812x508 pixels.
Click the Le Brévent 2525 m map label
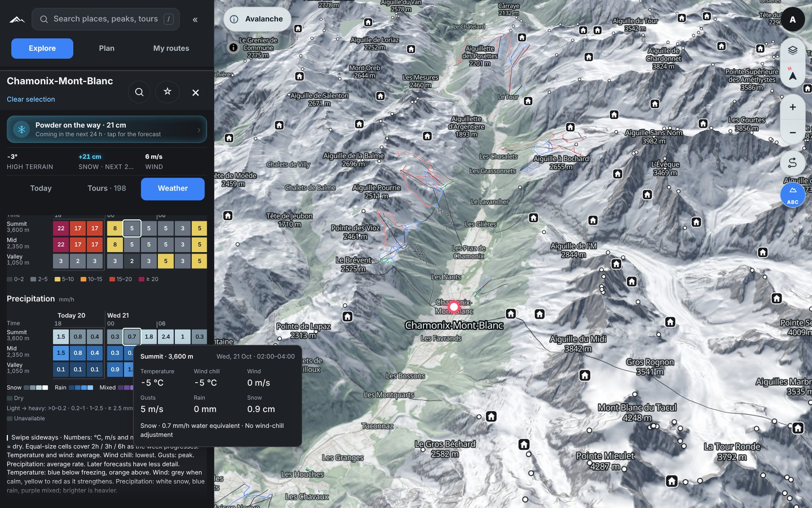(x=353, y=264)
